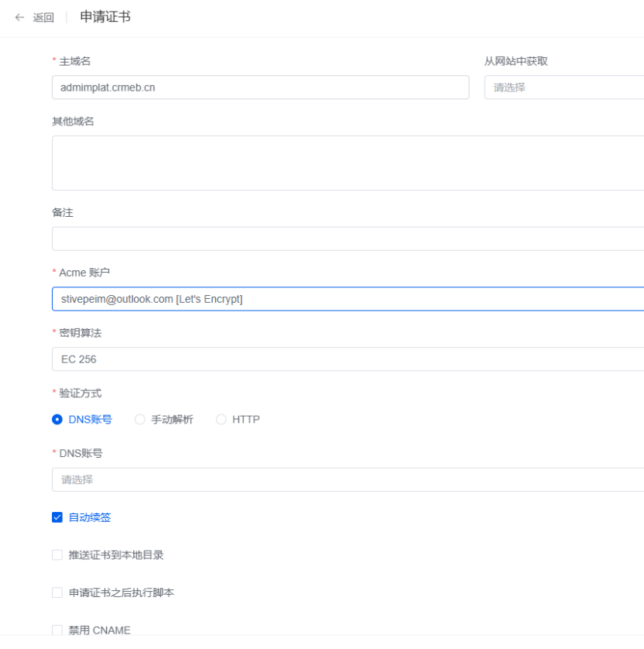Check the 禁用 CNAME option

[x=57, y=630]
